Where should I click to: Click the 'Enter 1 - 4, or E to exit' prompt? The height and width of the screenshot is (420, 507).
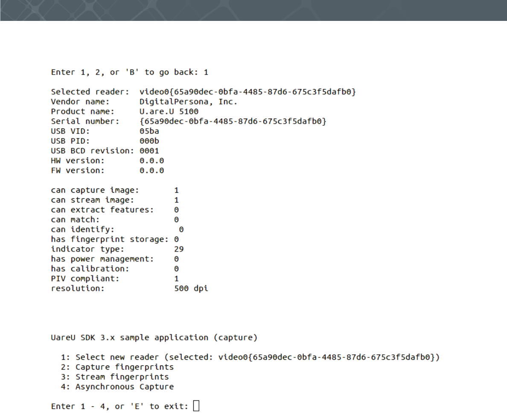tap(119, 406)
